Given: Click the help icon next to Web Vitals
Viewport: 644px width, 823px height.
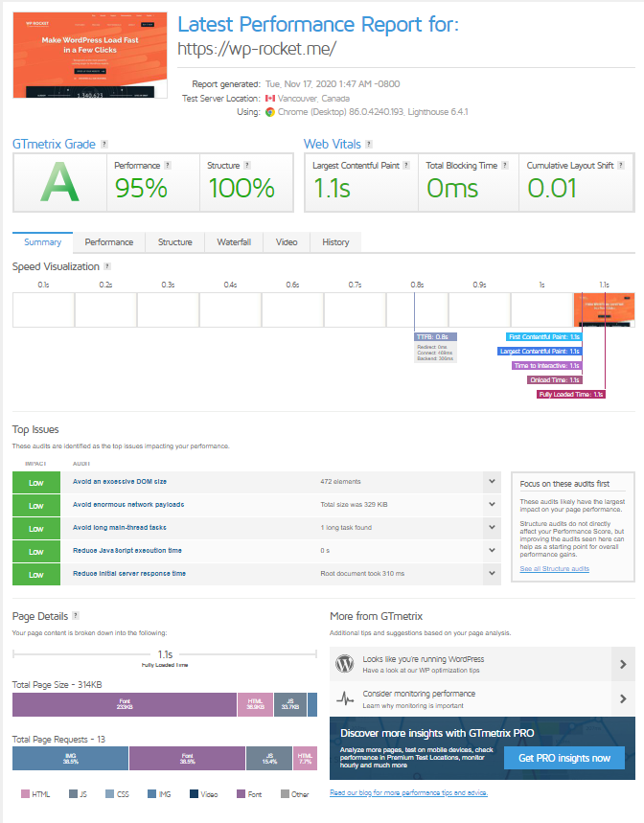Looking at the screenshot, I should tap(369, 145).
